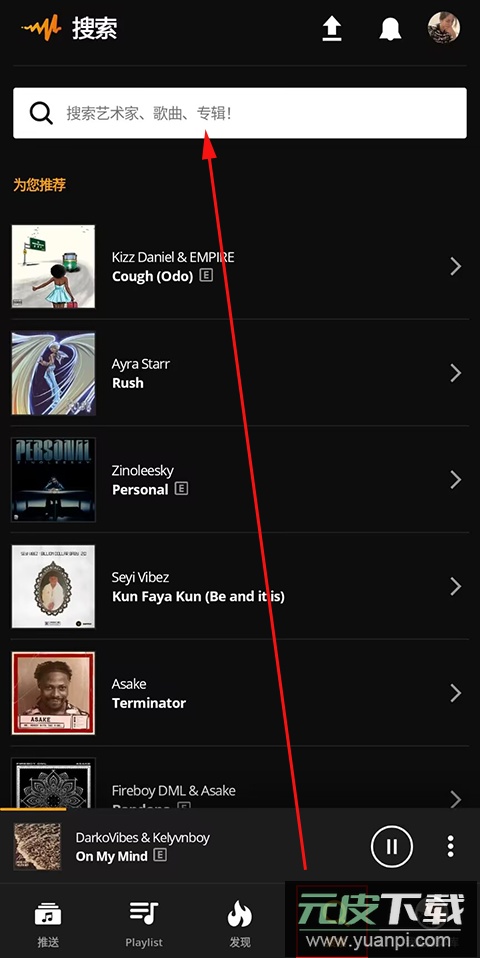
Task: Expand the Personal row chevron
Action: [456, 480]
